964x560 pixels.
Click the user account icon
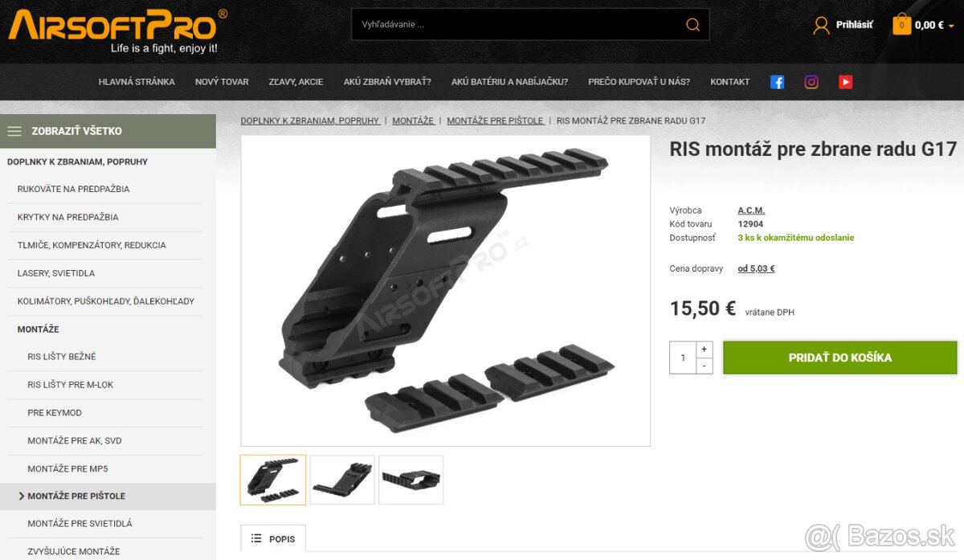[x=821, y=25]
